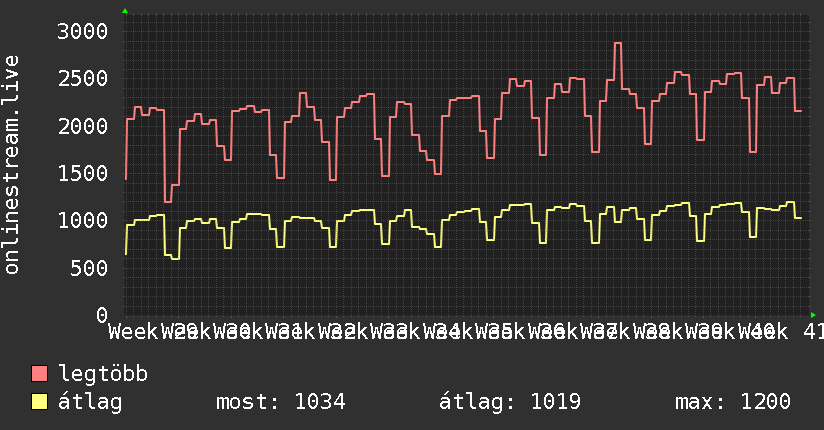The width and height of the screenshot is (824, 430).
Task: Click the onlinestream.live vertical axis title
Action: click(12, 165)
